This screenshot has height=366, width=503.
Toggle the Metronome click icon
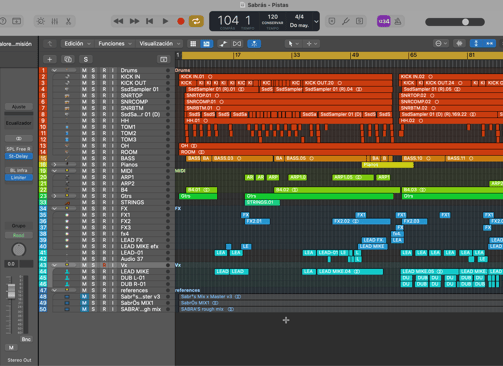pos(398,21)
